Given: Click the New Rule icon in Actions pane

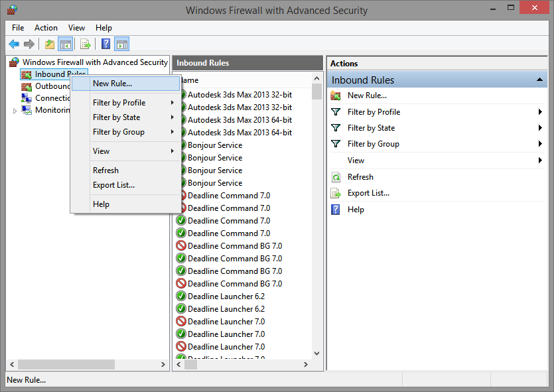Looking at the screenshot, I should 336,96.
